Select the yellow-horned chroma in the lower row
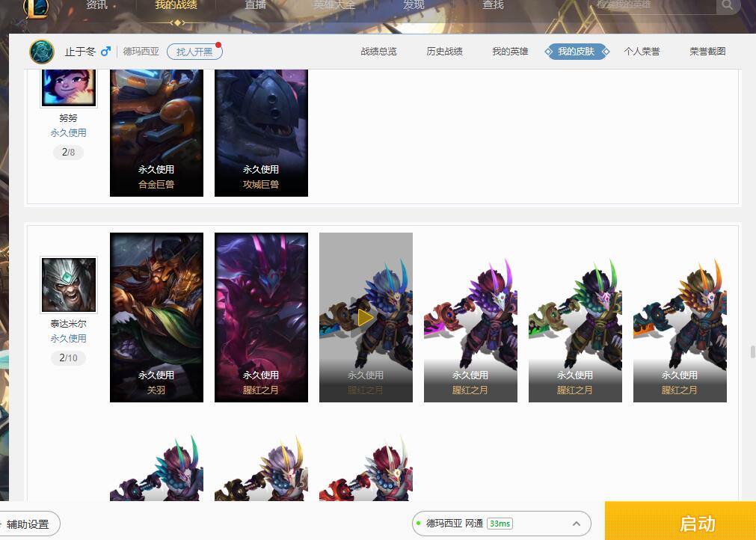Viewport: 756px width, 540px height. (x=261, y=467)
